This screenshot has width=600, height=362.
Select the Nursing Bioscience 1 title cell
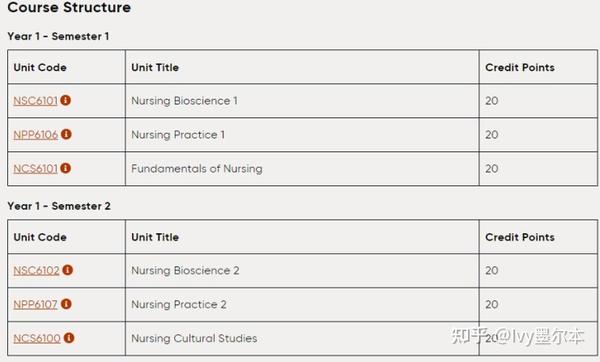point(302,101)
